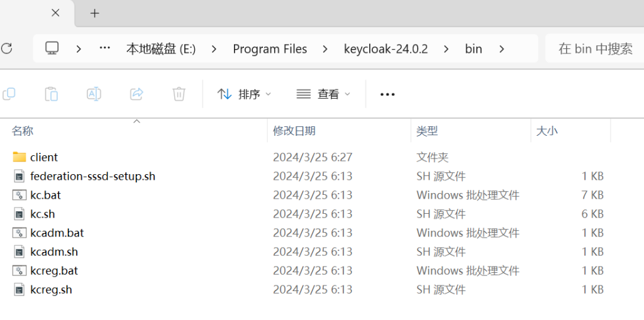Open the toolbar's three-dot more options menu
Viewport: 644px width, 320px height.
click(387, 94)
